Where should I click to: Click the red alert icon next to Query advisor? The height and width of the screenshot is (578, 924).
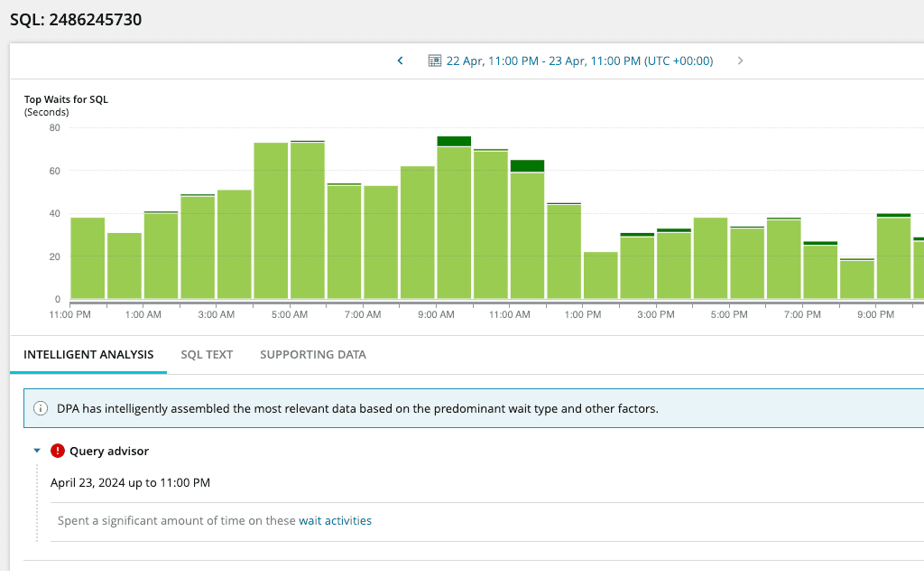(56, 451)
